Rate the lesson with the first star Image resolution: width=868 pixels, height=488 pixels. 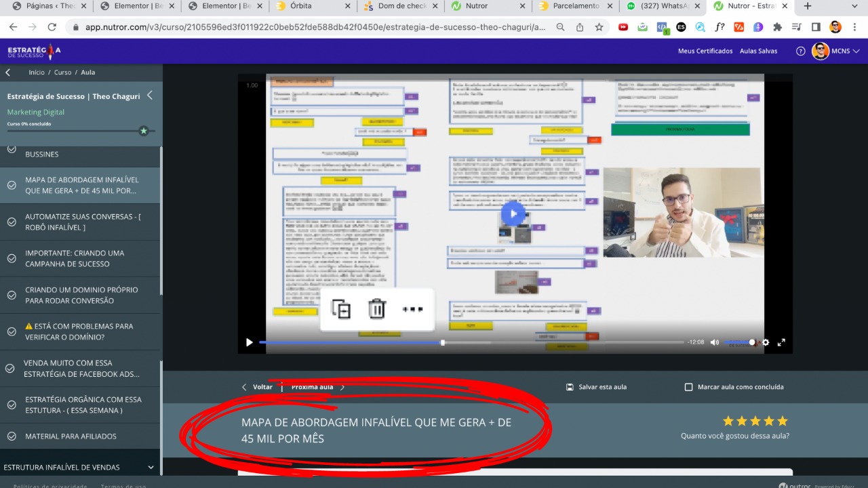point(728,421)
